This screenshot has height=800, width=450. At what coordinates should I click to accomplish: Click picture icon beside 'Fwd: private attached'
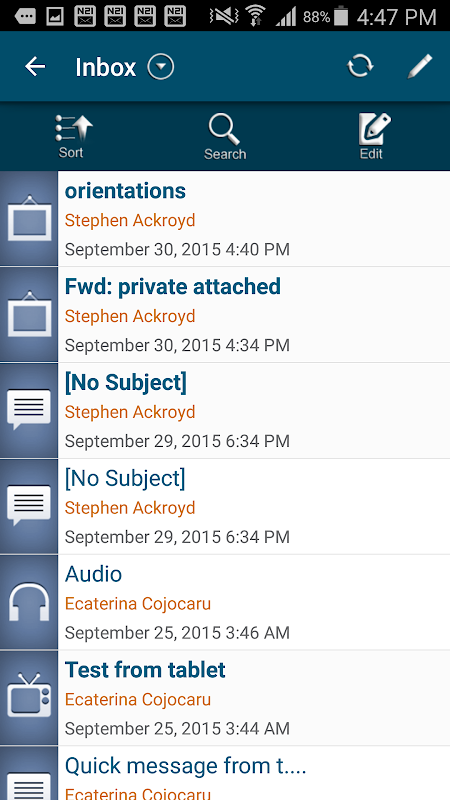(x=29, y=314)
